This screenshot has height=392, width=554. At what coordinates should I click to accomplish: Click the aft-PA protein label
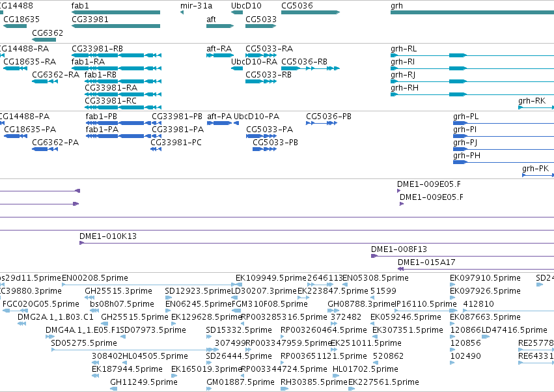coord(219,117)
